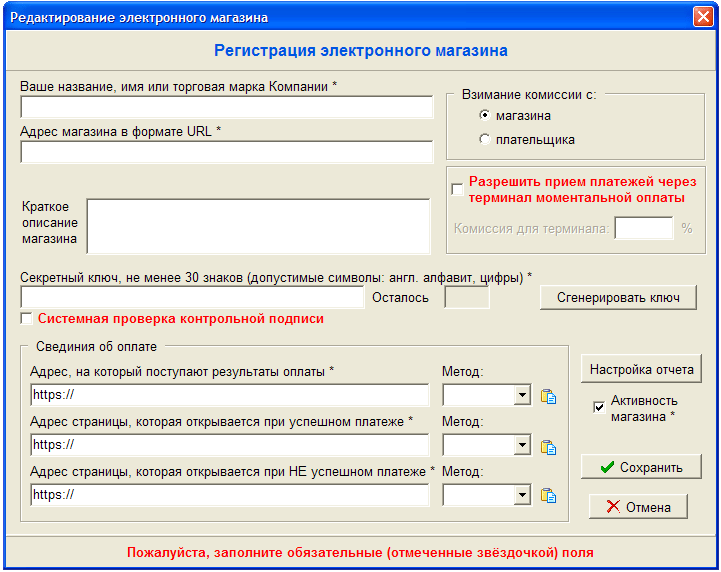
Task: Toggle 'Системная проверка контрольной подписи' checkbox
Action: point(27,319)
